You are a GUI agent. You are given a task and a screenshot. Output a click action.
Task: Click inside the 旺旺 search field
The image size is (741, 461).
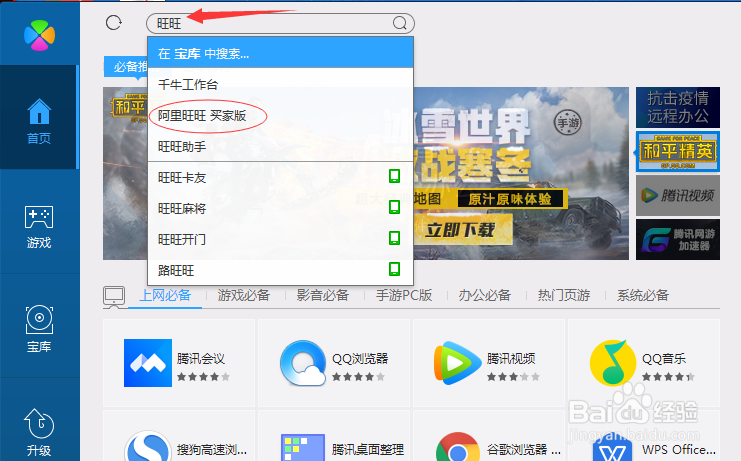tap(280, 23)
